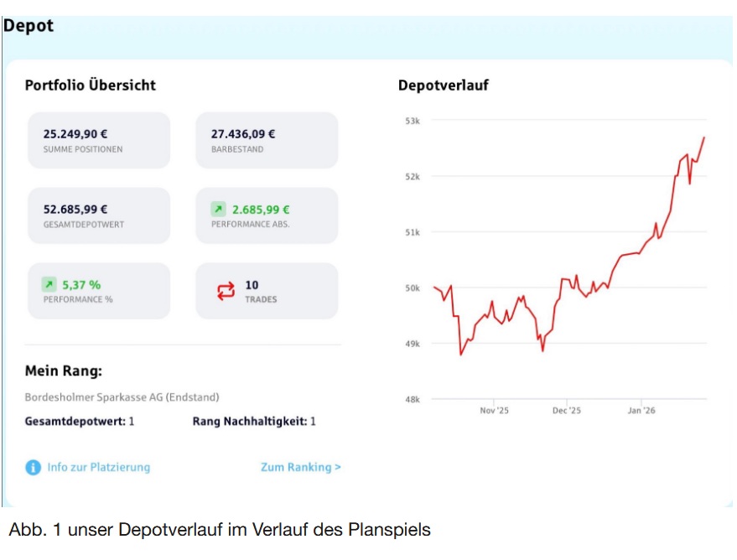Click the Dec '25 axis label

(x=567, y=411)
